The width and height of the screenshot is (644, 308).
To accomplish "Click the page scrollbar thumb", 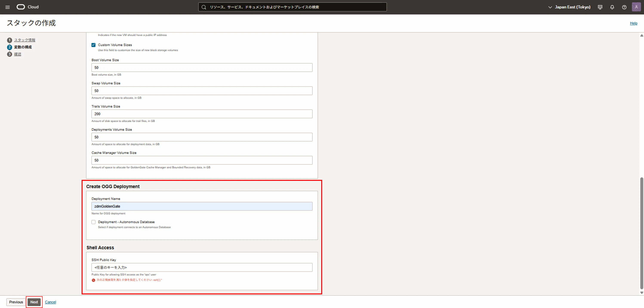I will coord(641,233).
